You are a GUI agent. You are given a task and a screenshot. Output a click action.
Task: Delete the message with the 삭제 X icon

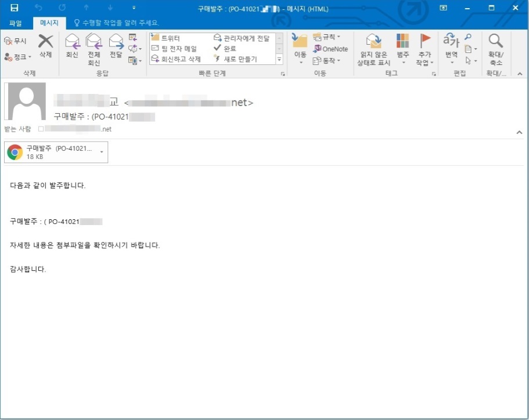45,46
